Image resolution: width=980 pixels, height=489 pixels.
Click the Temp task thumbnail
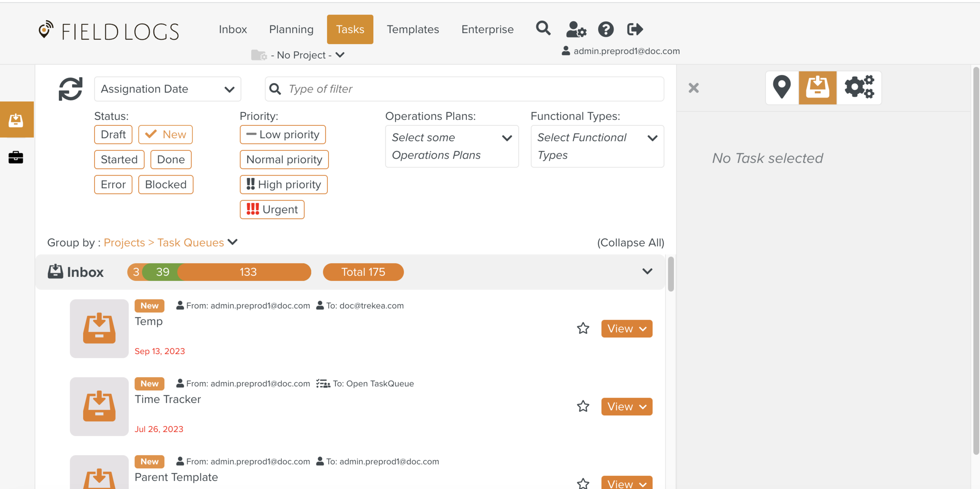tap(99, 329)
